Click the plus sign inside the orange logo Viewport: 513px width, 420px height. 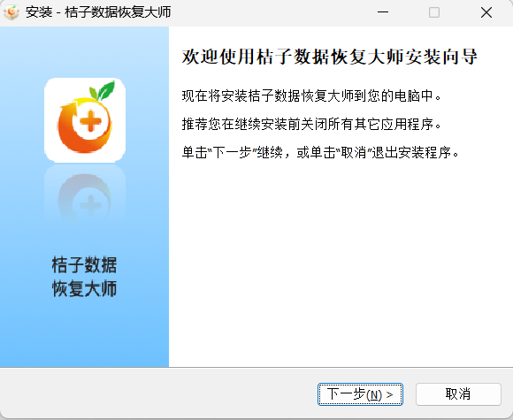click(90, 121)
